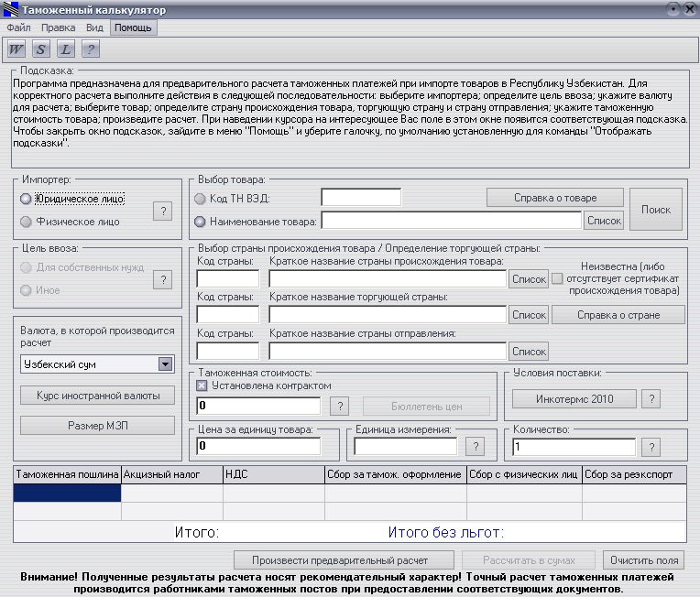Screen dimensions: 700x597
Task: Select the Юридическое лицо radio button
Action: click(x=26, y=199)
